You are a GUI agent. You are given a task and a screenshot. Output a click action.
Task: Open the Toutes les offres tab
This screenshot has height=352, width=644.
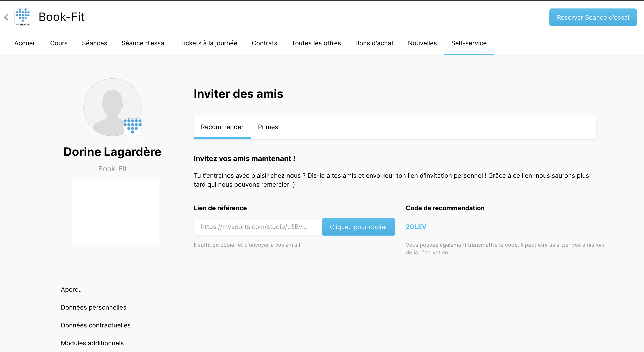coord(316,43)
